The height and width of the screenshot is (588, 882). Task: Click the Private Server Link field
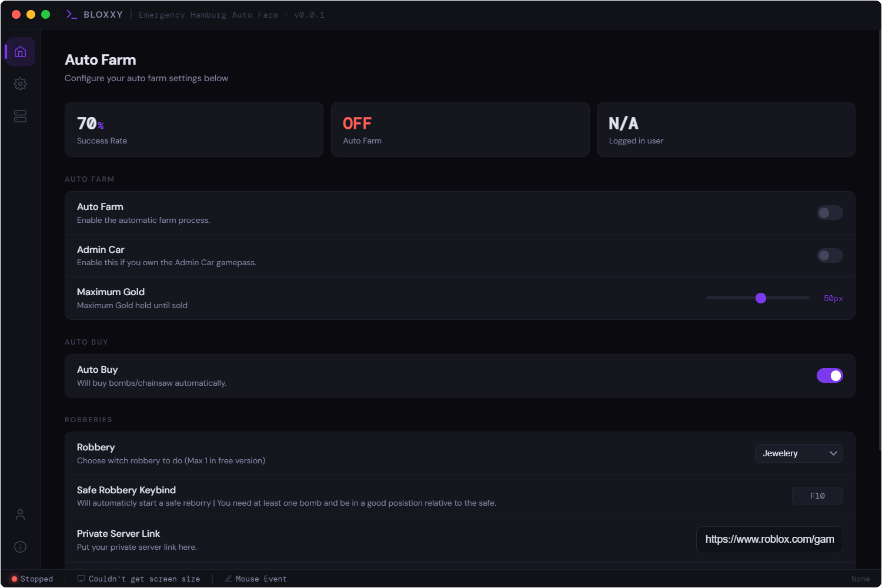point(769,539)
